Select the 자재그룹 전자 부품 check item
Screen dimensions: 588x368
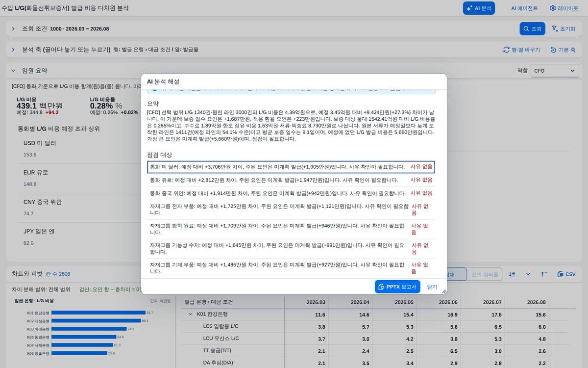[291, 210]
